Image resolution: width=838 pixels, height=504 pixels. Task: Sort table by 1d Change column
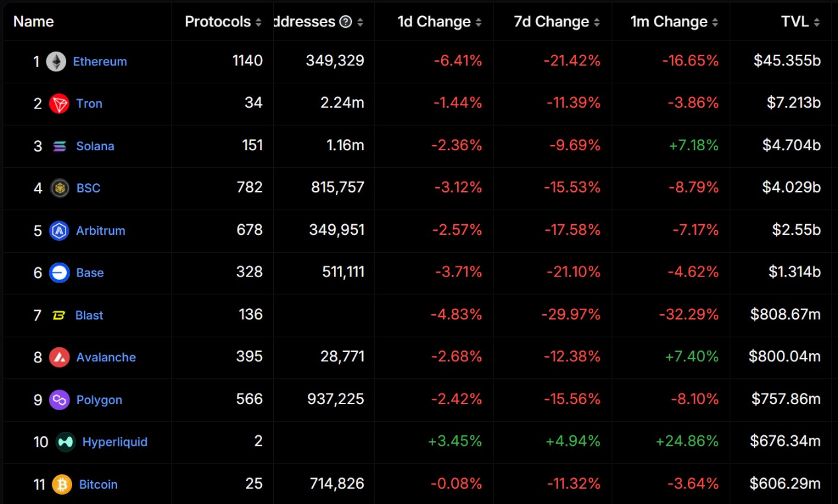(478, 22)
